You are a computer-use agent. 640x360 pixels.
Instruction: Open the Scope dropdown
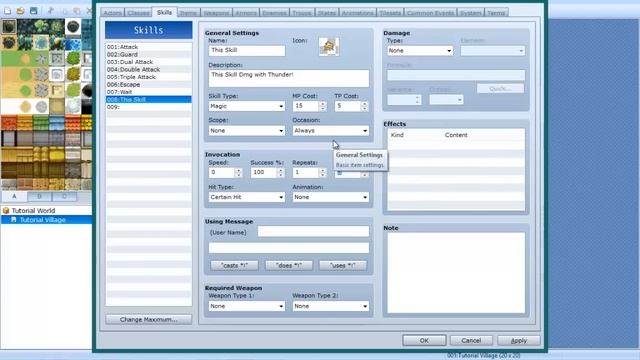coord(247,131)
